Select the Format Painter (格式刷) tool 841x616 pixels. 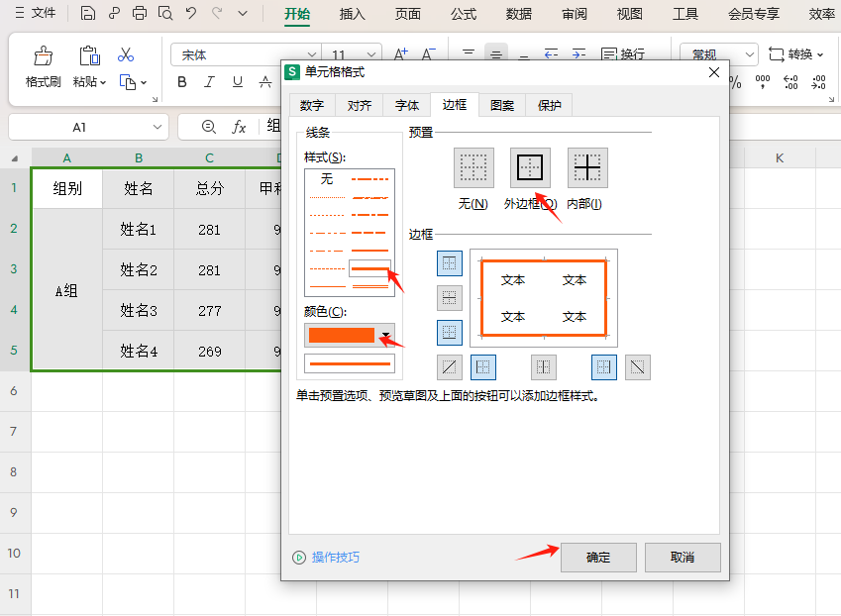point(43,66)
